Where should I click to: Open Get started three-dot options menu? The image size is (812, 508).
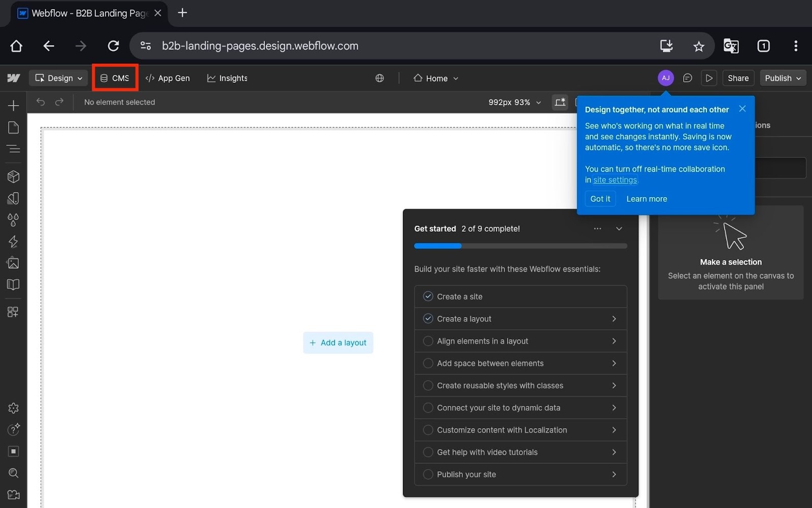coord(597,229)
